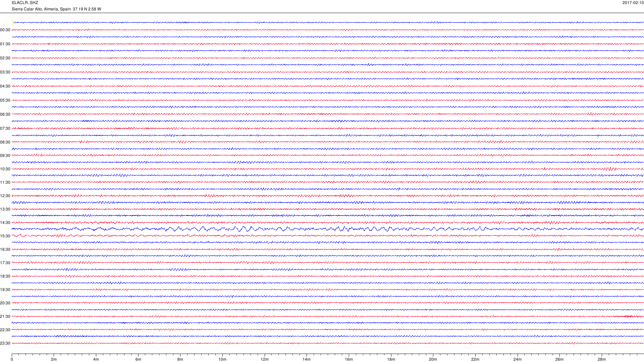
Task: Click the station code IG.ACLR..SHZ title
Action: click(x=25, y=3)
